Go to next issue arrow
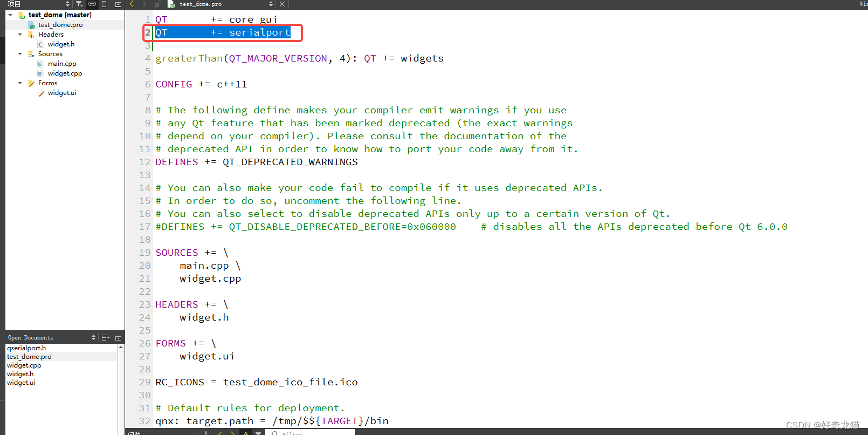 click(233, 433)
